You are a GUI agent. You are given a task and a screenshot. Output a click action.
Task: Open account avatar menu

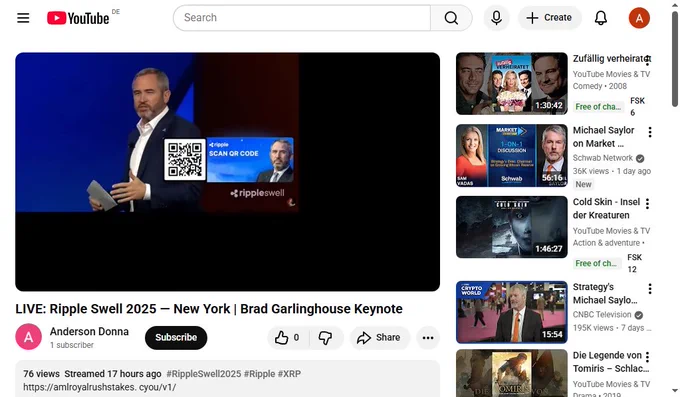click(639, 18)
